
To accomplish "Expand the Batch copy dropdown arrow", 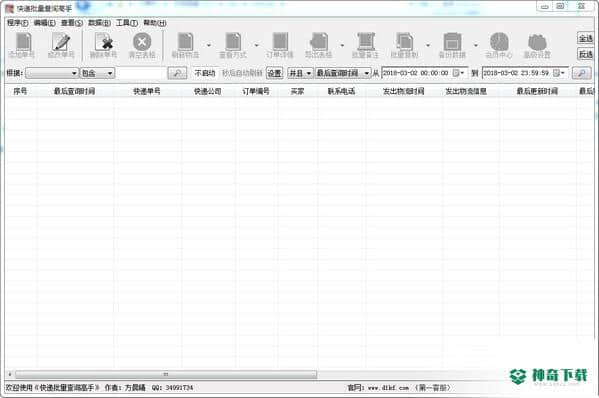I will coord(428,45).
